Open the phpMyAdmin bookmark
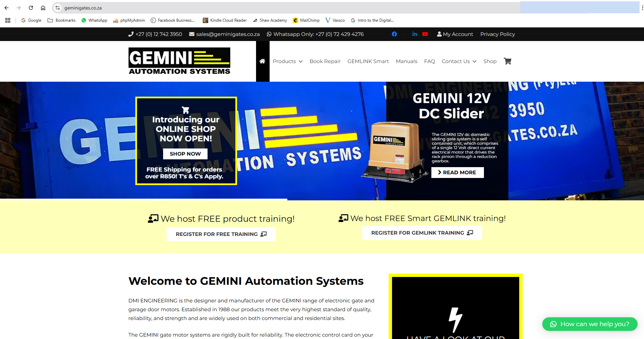The width and height of the screenshot is (644, 339). 129,20
